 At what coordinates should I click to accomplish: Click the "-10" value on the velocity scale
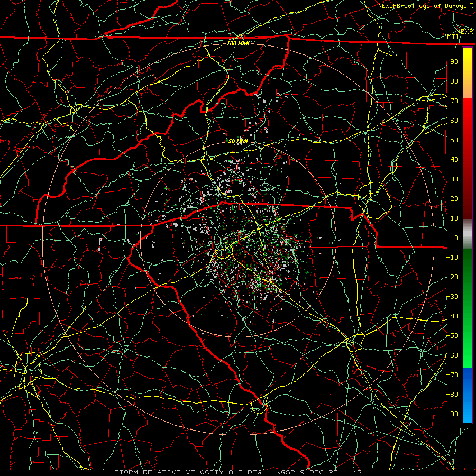click(x=452, y=258)
